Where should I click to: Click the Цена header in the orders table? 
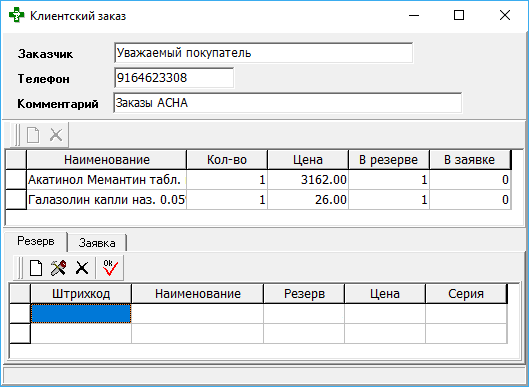[308, 160]
